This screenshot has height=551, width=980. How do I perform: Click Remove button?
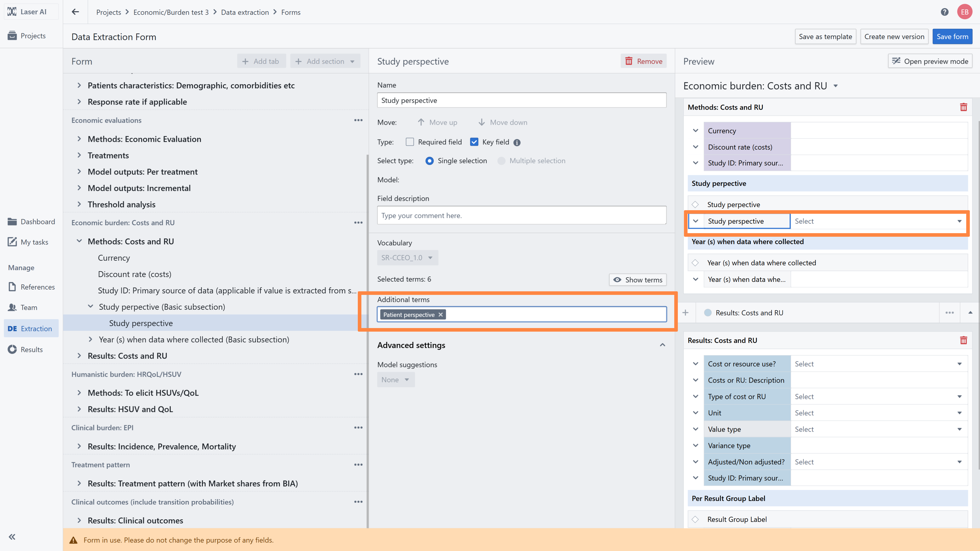643,61
